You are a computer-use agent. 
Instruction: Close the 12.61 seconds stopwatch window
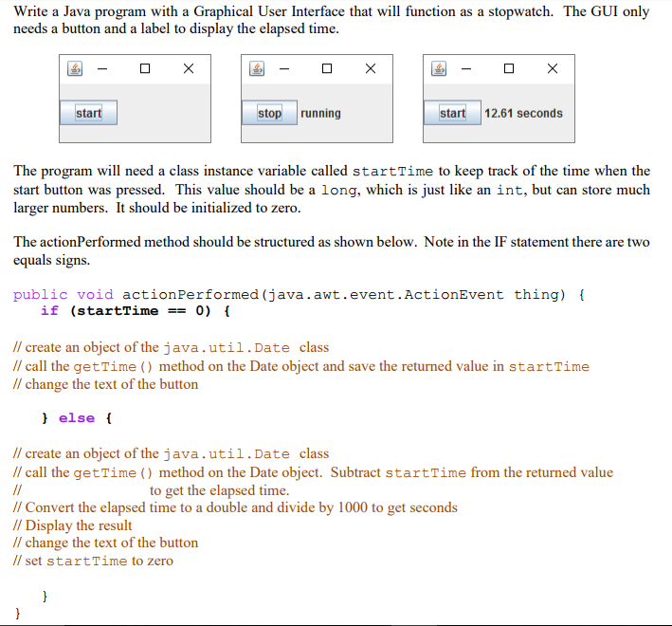pos(553,68)
